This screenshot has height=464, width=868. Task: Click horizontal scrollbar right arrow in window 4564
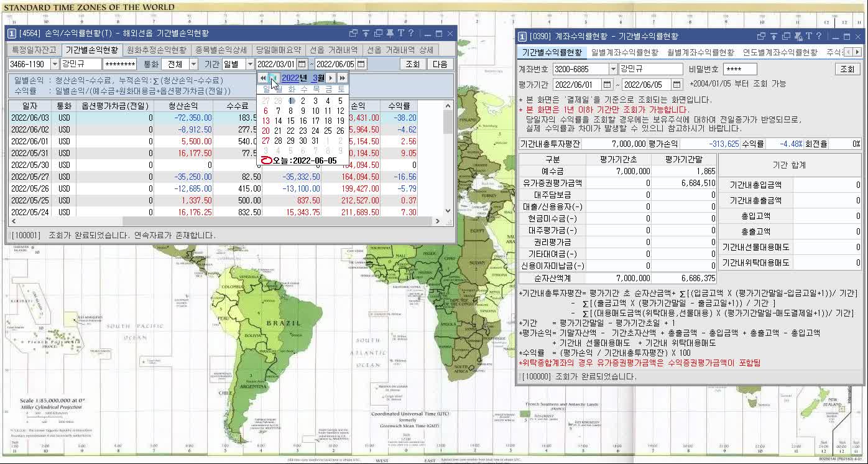click(438, 221)
